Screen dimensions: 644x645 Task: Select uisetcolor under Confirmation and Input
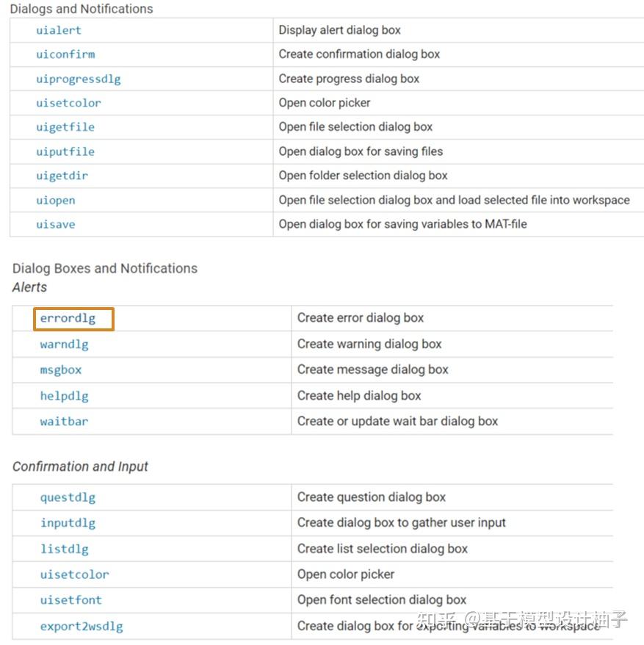[73, 574]
